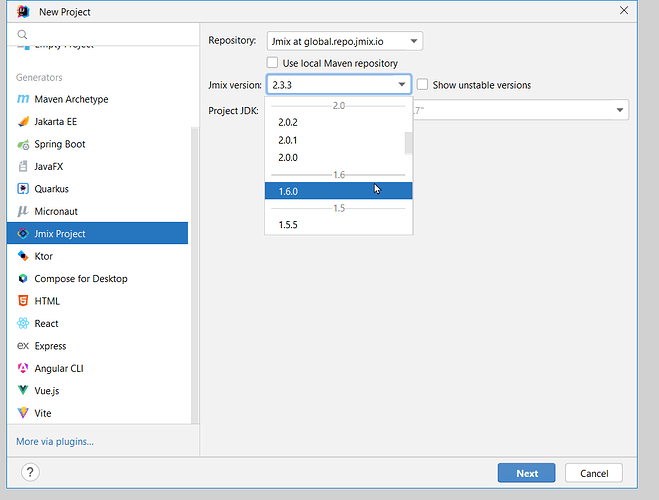Choose version 1.5.5 from the list
The image size is (659, 500).
(338, 224)
